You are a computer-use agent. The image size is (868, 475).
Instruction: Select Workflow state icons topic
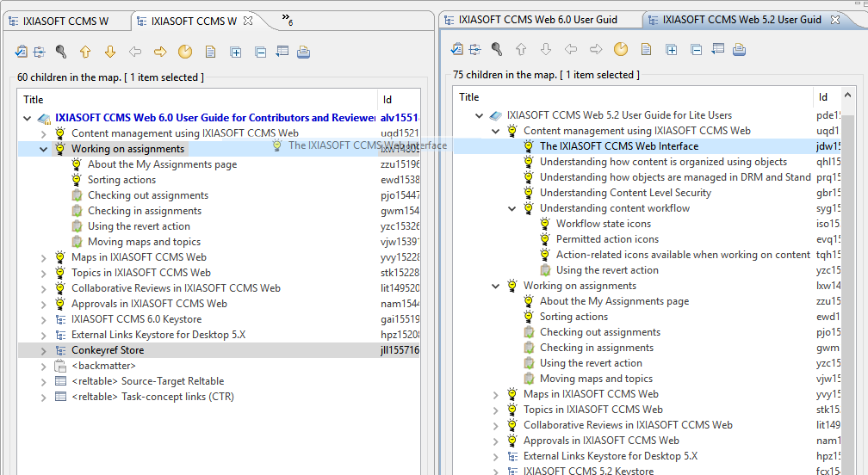604,224
